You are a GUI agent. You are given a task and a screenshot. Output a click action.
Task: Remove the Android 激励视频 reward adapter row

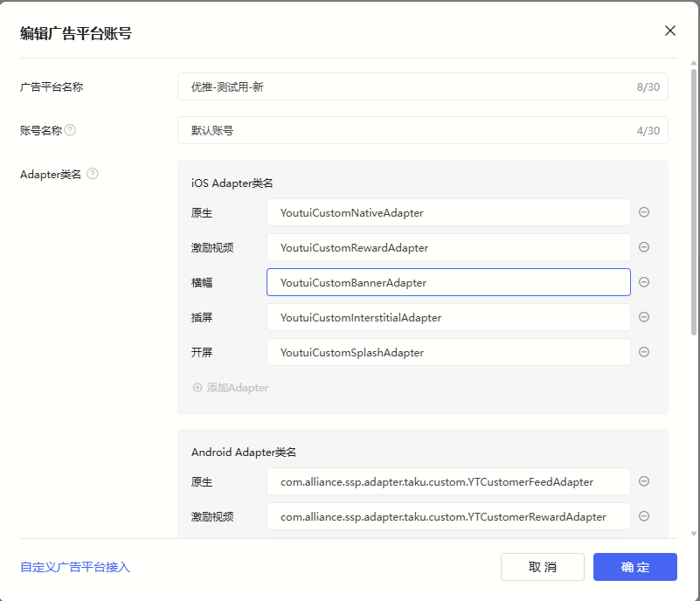coord(644,515)
